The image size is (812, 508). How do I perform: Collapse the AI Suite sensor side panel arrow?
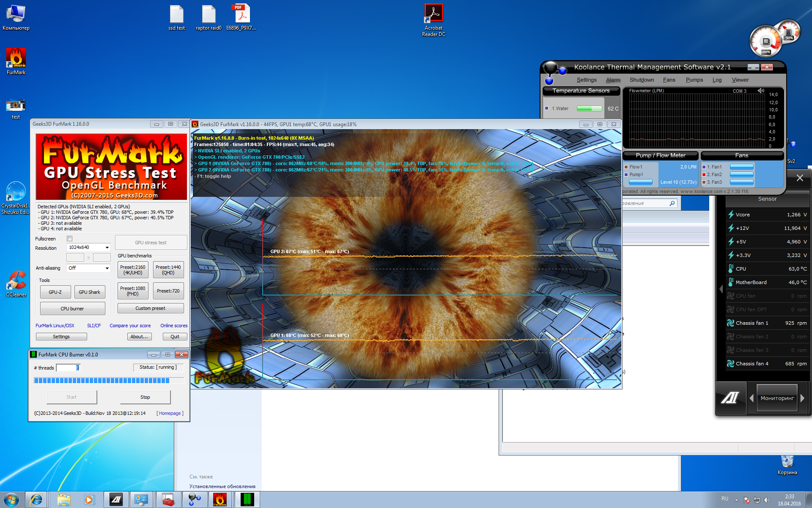pos(721,289)
